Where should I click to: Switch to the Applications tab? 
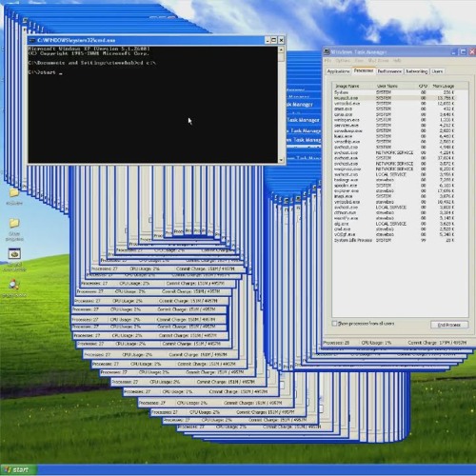(x=338, y=71)
